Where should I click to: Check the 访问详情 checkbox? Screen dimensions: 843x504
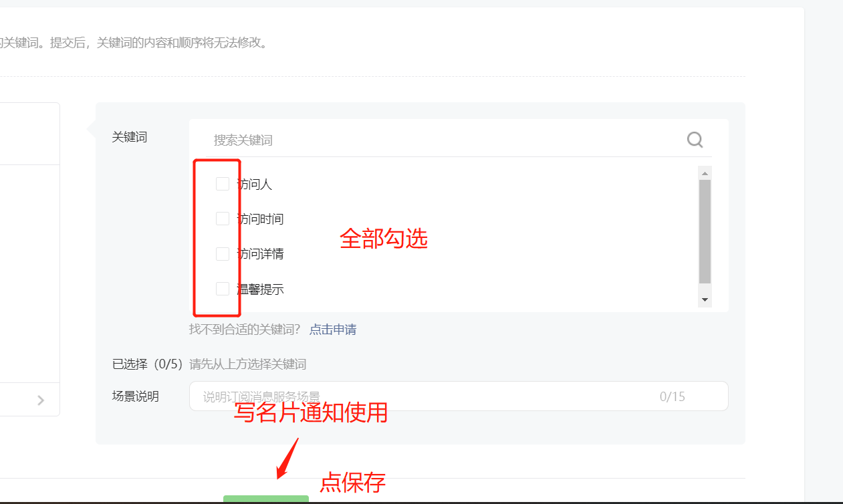click(223, 254)
